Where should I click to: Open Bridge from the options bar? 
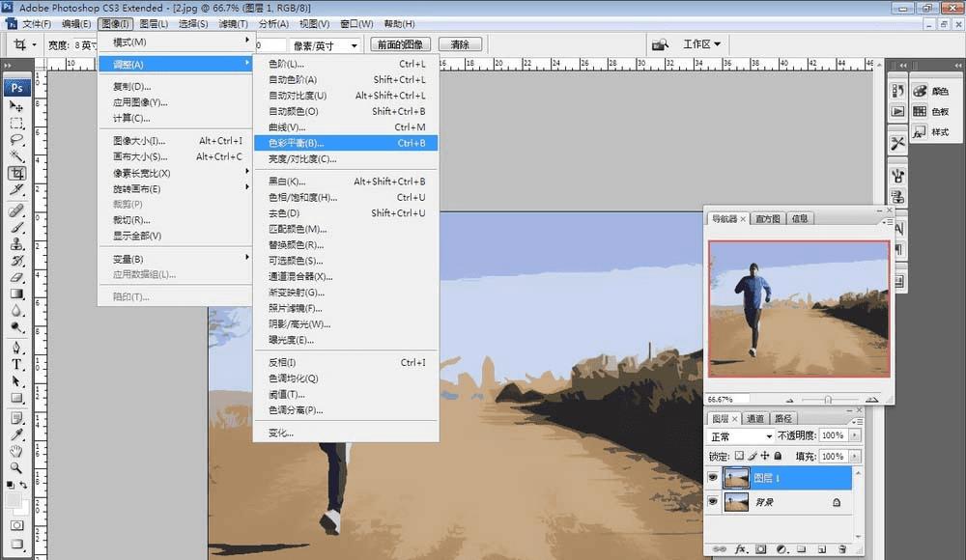[x=660, y=44]
